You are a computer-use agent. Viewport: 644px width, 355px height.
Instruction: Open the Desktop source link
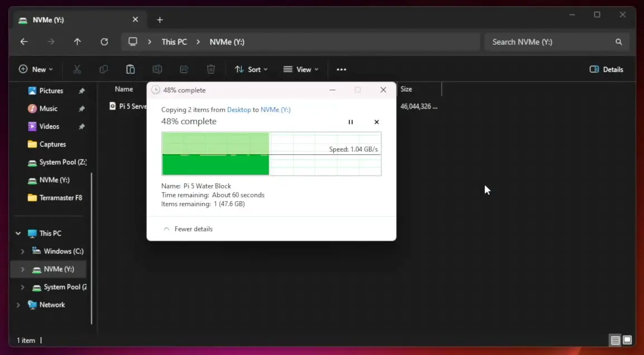tap(239, 110)
